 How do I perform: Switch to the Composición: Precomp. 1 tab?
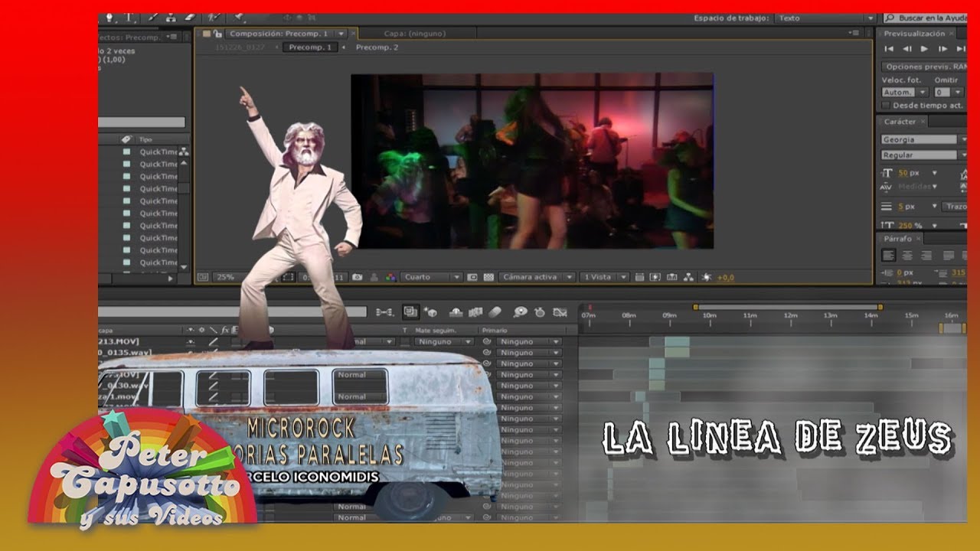click(279, 34)
